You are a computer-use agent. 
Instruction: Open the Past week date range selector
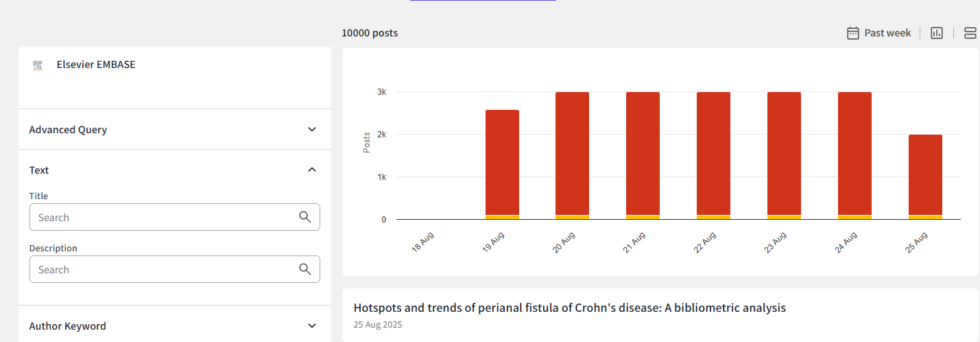coord(887,33)
